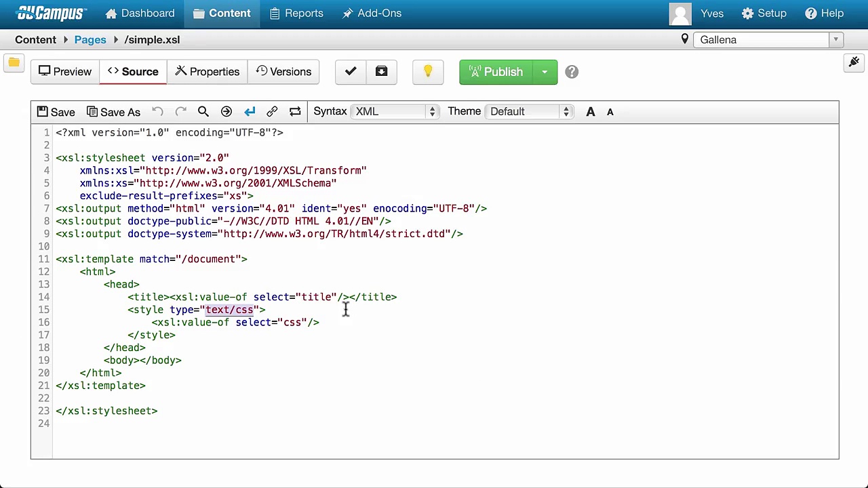Click the site location pin icon
This screenshot has height=488, width=868.
(685, 39)
